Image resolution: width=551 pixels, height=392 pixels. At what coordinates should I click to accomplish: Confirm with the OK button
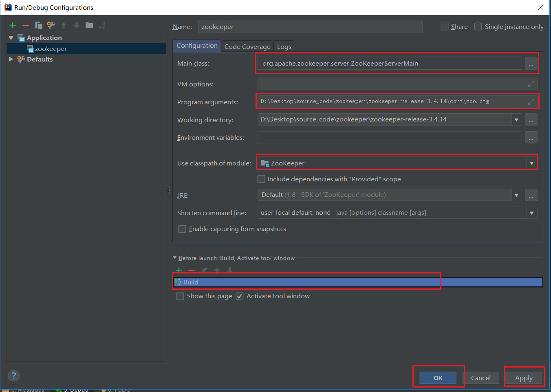point(438,378)
